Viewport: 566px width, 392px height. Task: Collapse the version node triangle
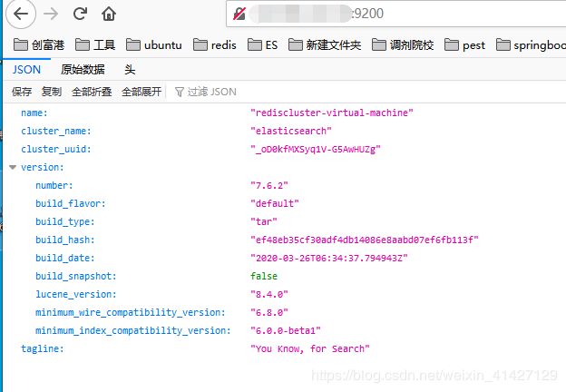point(13,168)
